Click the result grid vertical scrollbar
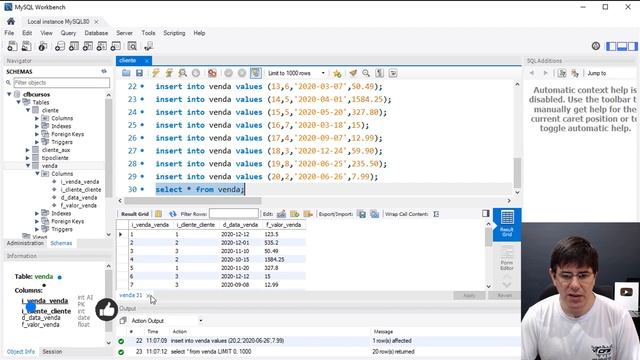640x360 pixels. pyautogui.click(x=489, y=237)
